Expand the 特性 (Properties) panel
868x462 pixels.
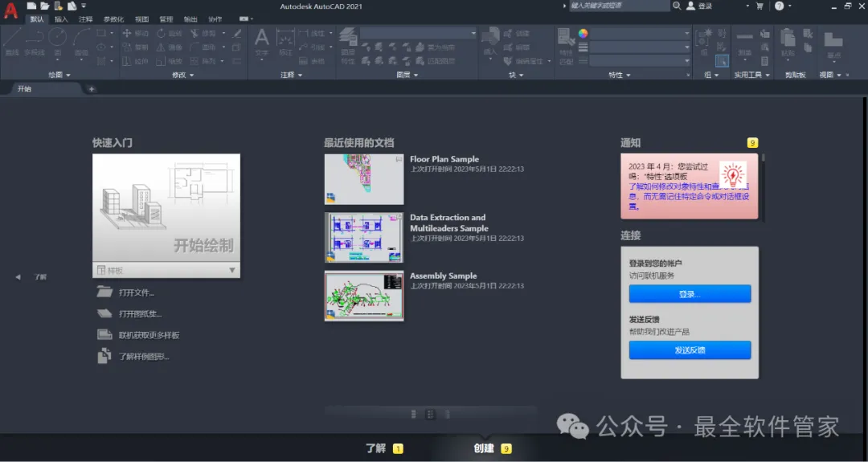point(620,75)
